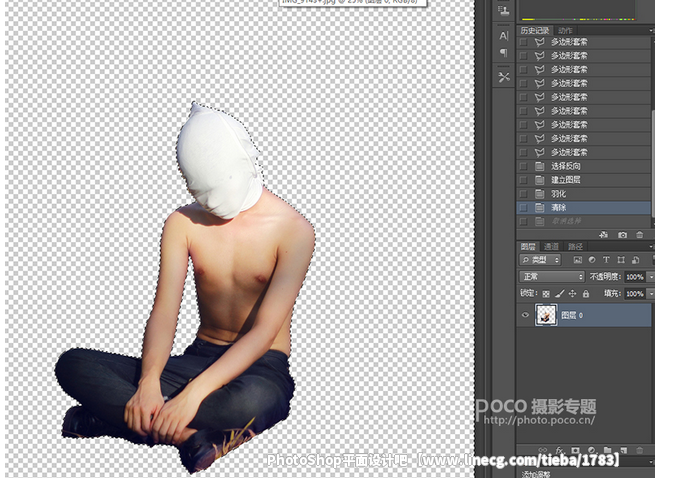Switch to the 图层 tab
Viewport: 675px width, 479px height.
coord(528,247)
